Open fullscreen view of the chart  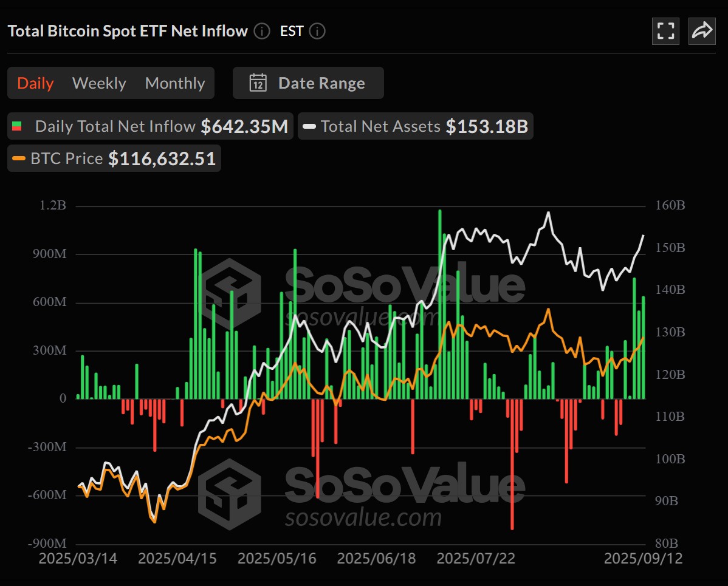tap(665, 31)
